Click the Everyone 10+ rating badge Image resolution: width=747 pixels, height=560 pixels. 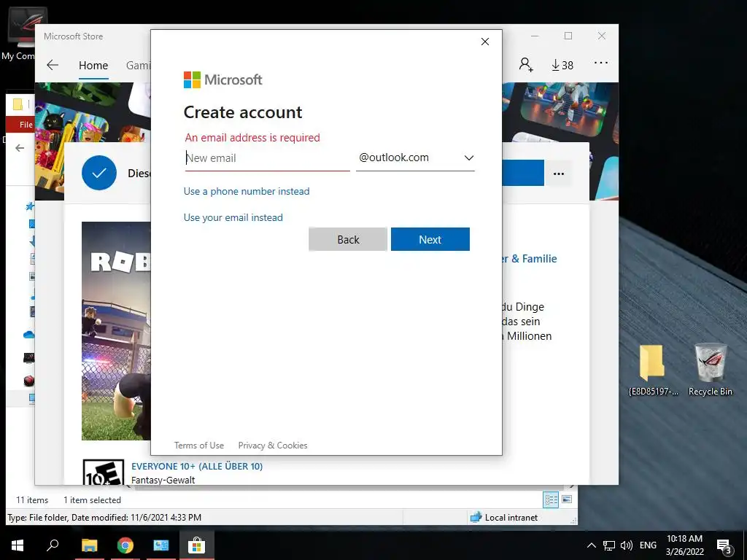point(104,472)
